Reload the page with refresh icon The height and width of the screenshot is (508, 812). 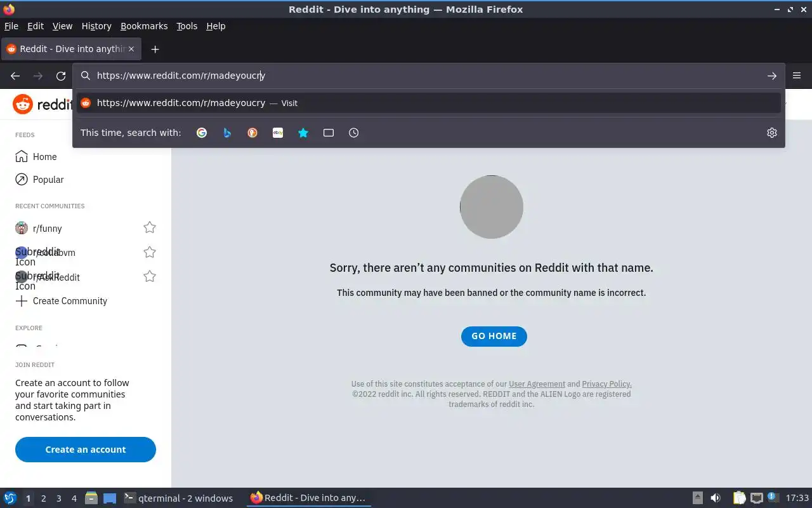(x=61, y=76)
